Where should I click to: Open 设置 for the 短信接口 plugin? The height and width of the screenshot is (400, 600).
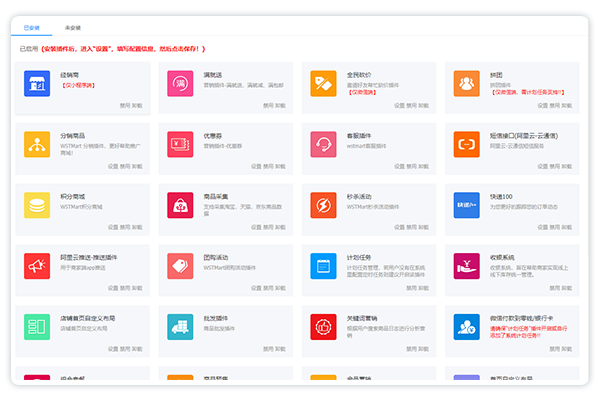(x=542, y=166)
